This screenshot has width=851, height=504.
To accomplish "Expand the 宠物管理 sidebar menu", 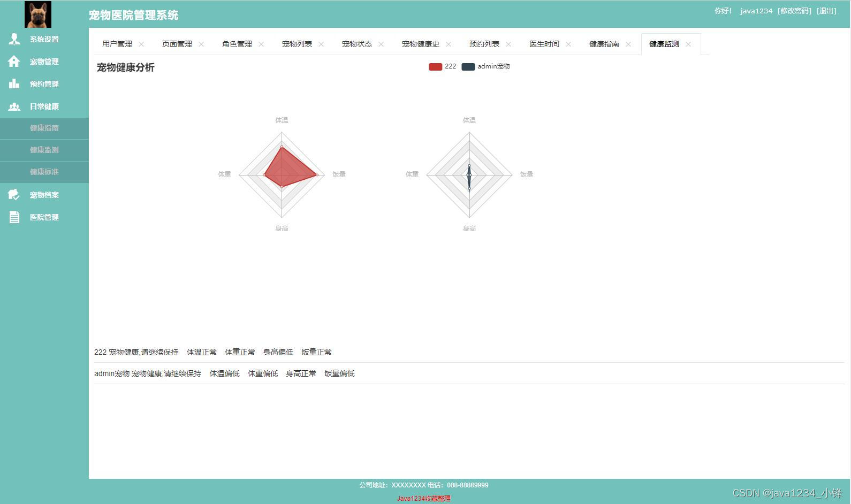I will 44,62.
